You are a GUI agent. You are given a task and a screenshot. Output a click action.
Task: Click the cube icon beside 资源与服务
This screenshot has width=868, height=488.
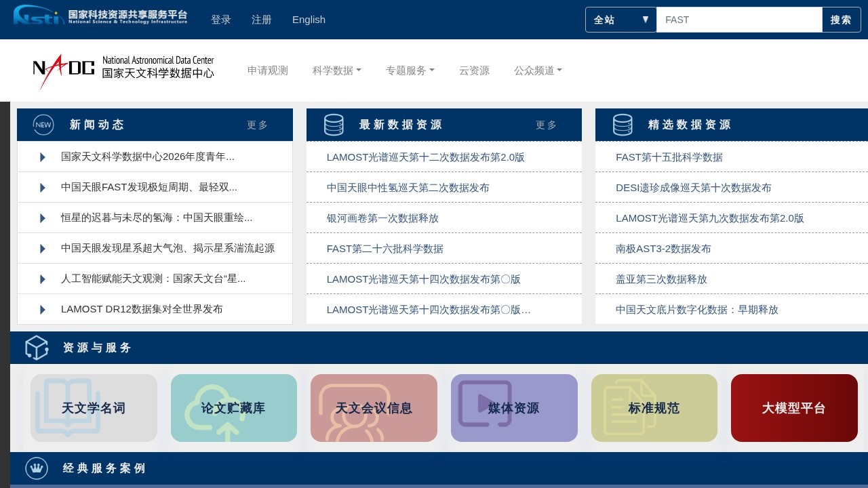pos(37,348)
